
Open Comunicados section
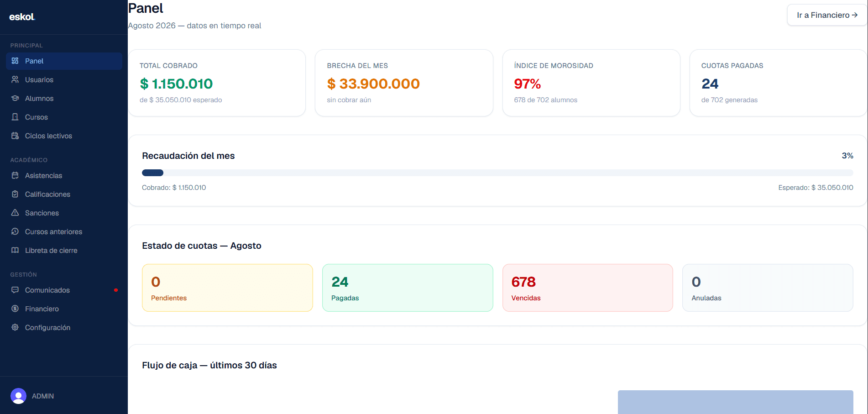pyautogui.click(x=64, y=290)
